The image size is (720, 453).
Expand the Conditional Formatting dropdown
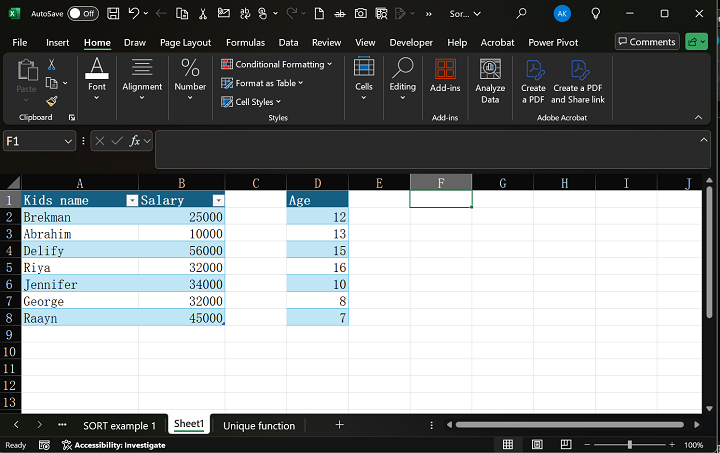click(279, 64)
